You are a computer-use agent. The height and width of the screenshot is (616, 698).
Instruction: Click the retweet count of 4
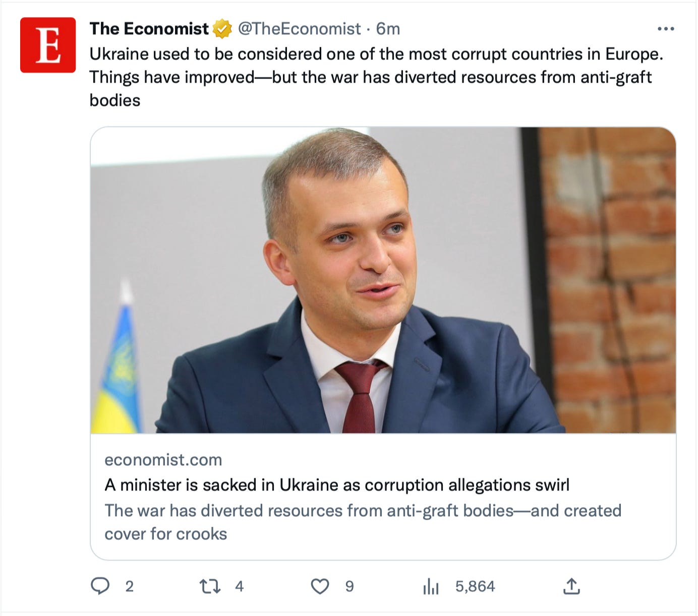click(240, 586)
